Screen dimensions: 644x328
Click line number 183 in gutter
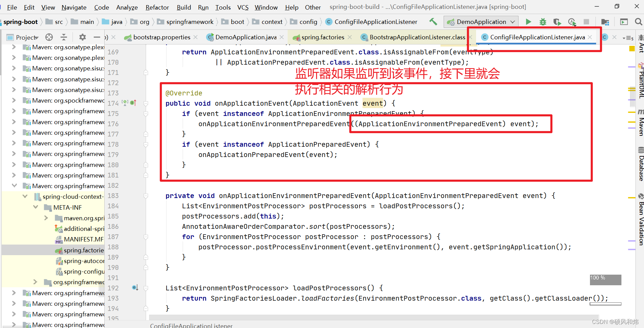(x=113, y=196)
